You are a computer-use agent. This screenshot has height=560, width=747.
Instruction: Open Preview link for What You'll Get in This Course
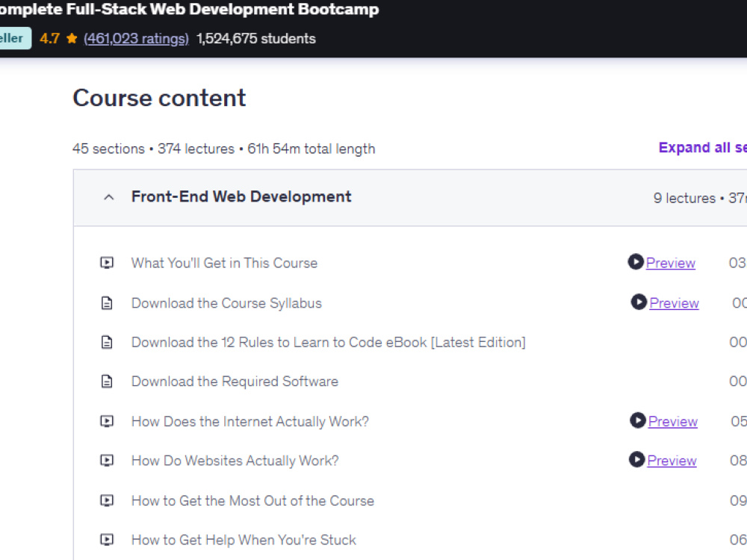[671, 263]
